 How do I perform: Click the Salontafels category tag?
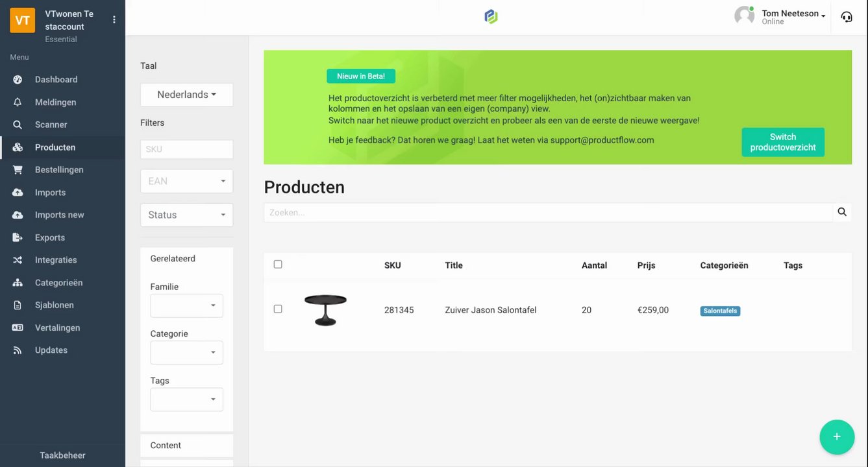click(x=720, y=311)
